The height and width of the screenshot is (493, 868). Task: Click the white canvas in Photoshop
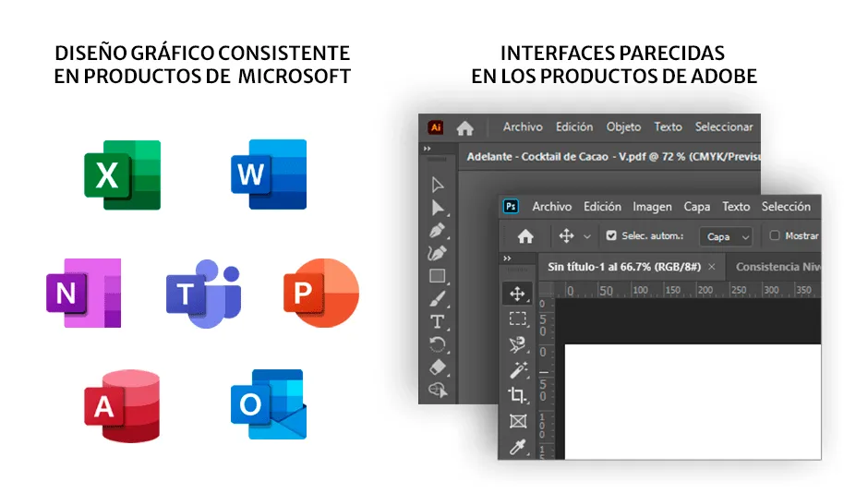coord(693,402)
